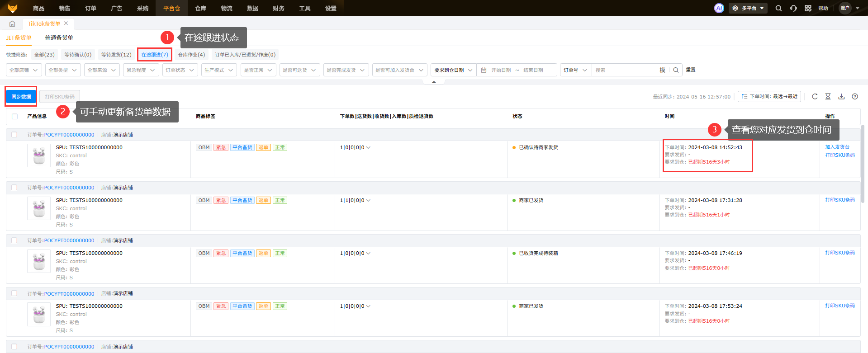
Task: Click 加入发货台 for the first order
Action: [x=837, y=147]
